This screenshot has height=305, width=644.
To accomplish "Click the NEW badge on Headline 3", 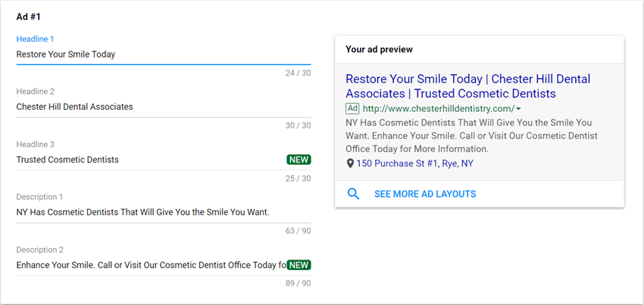I will [x=299, y=160].
